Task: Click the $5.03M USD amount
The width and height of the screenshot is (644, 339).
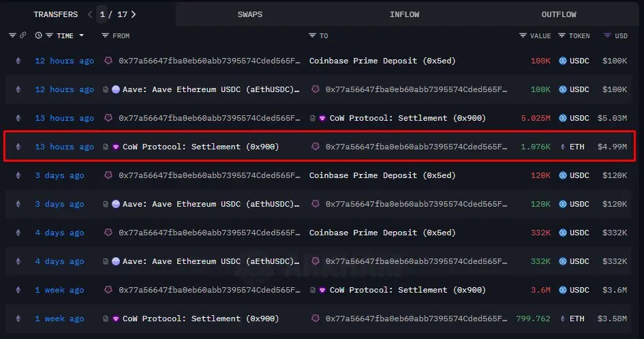Action: click(x=612, y=118)
